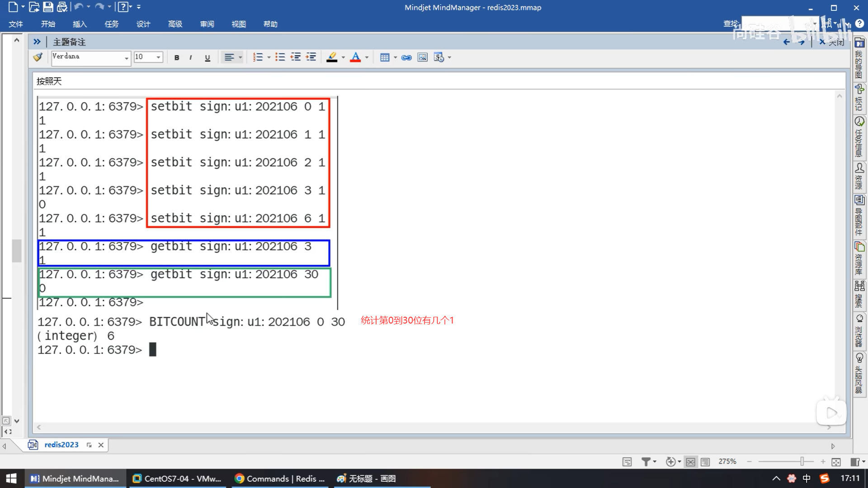The image size is (868, 488).
Task: Toggle underline formatting
Action: click(208, 57)
